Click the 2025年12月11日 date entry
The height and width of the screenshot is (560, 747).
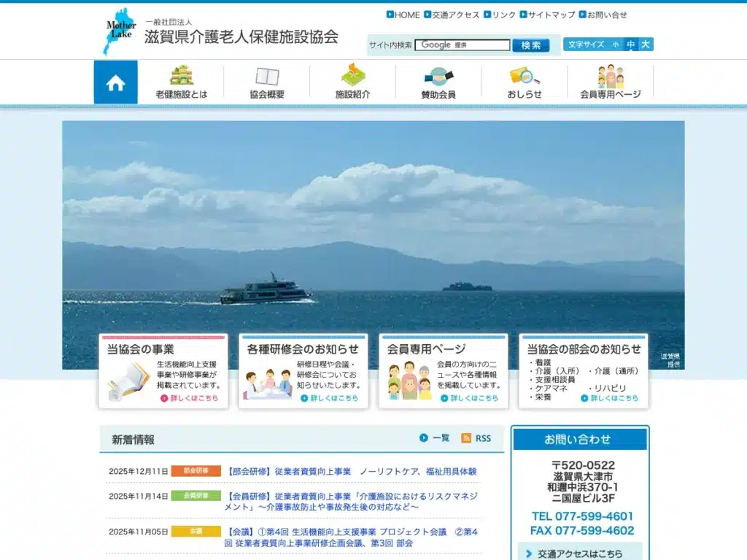click(138, 472)
